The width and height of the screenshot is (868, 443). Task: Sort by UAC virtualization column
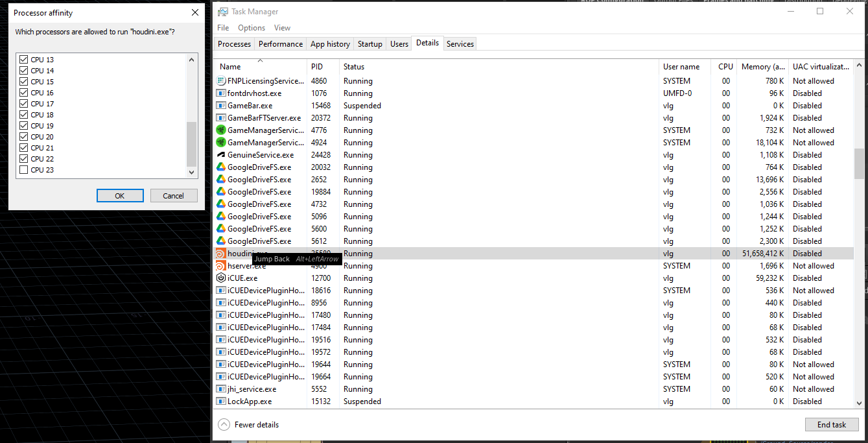821,66
